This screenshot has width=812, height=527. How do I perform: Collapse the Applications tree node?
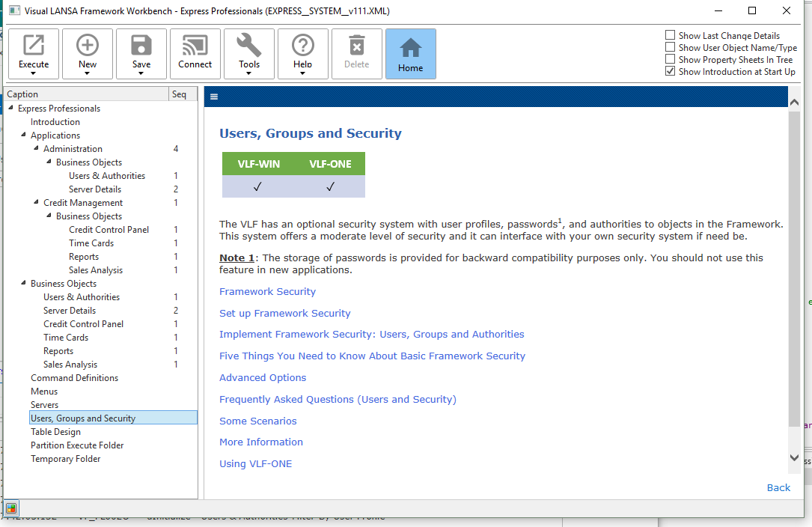[23, 135]
